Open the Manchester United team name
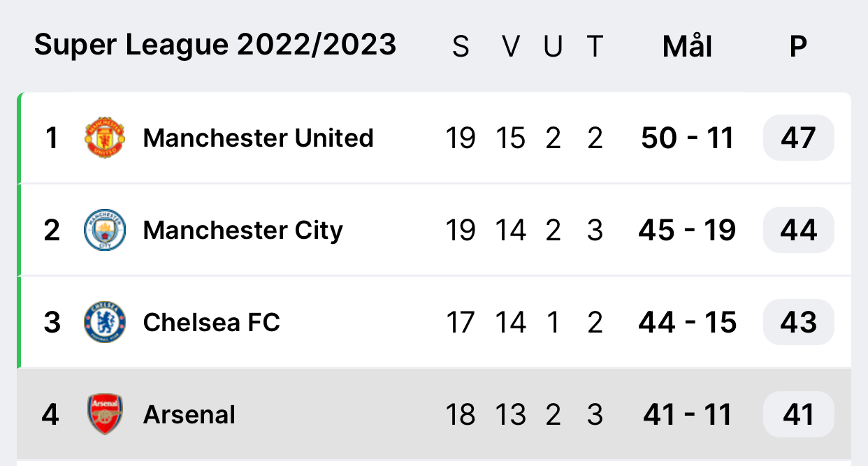 [x=258, y=138]
